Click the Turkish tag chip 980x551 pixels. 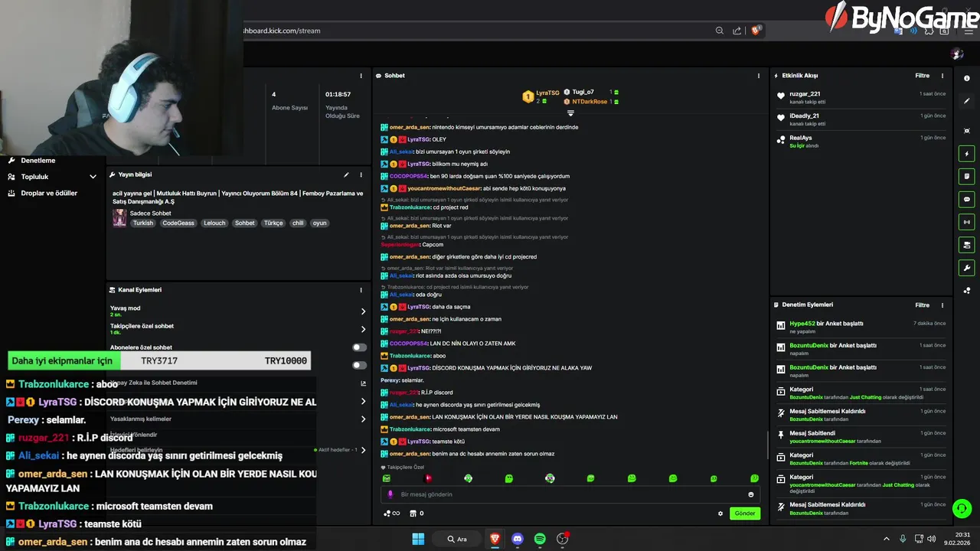[x=143, y=223]
